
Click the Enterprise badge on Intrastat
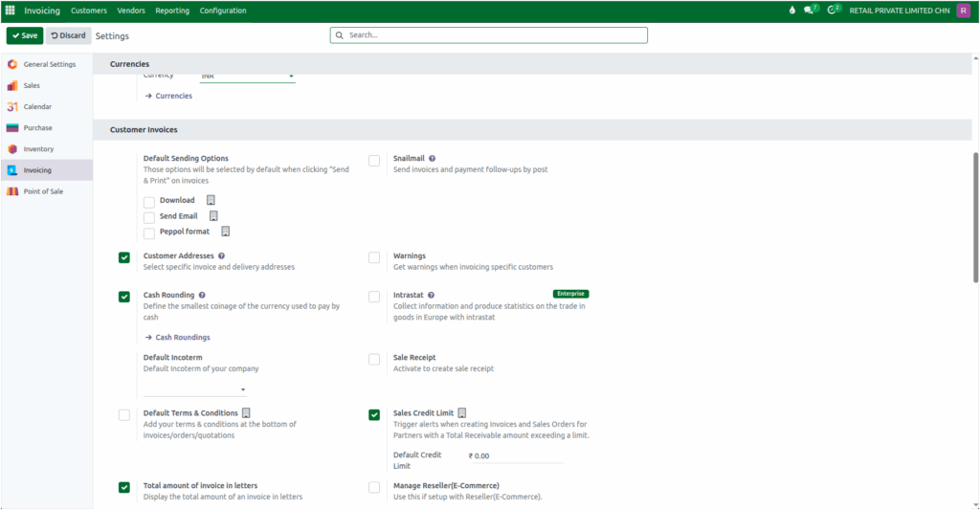coord(570,294)
